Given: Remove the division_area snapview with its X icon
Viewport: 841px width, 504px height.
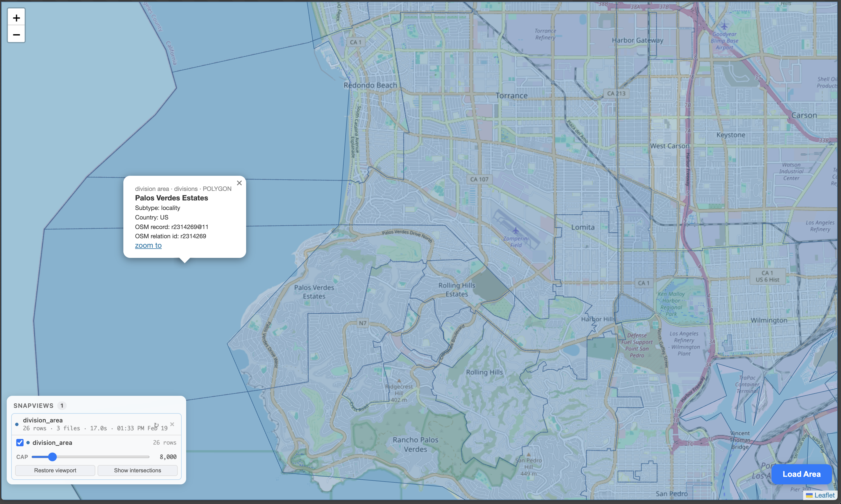Looking at the screenshot, I should (x=172, y=424).
